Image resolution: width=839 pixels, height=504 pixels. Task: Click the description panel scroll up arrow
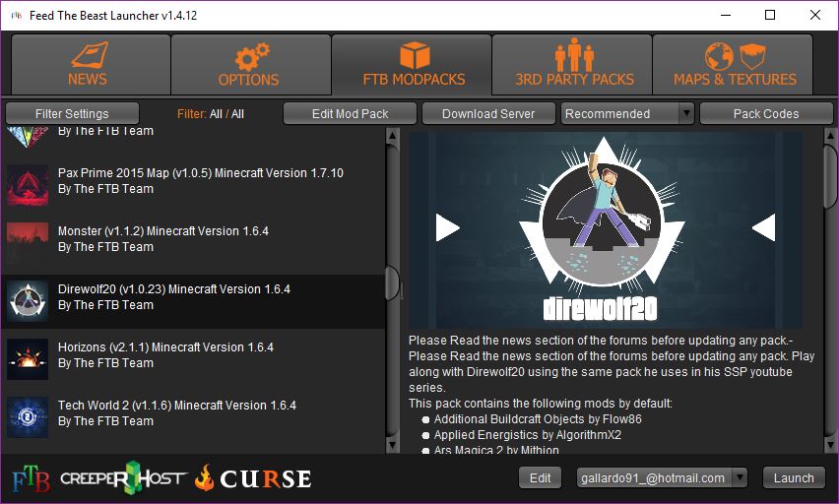pos(830,136)
